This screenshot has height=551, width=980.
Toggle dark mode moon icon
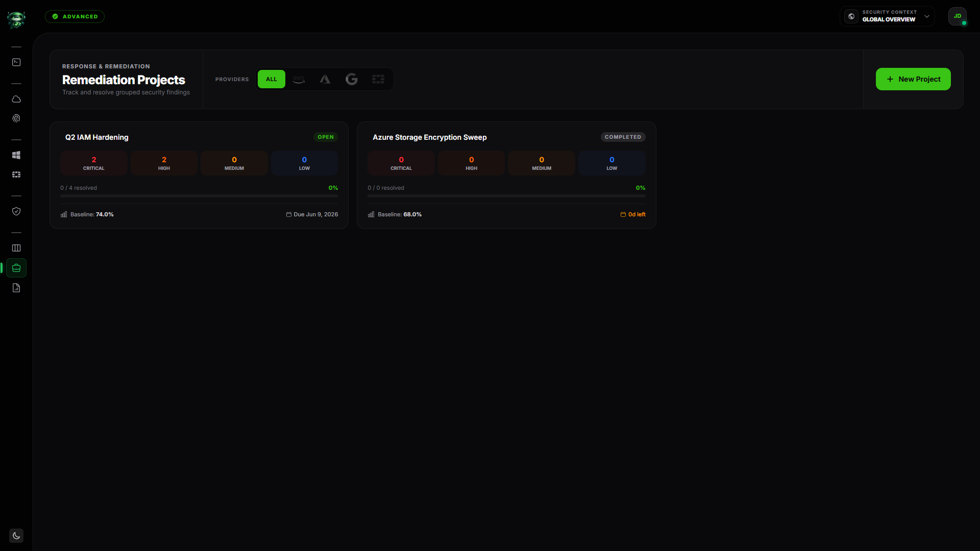pos(16,536)
